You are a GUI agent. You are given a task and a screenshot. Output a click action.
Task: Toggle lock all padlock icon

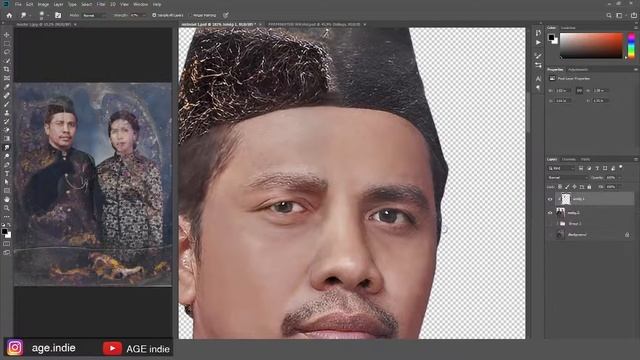(x=589, y=187)
